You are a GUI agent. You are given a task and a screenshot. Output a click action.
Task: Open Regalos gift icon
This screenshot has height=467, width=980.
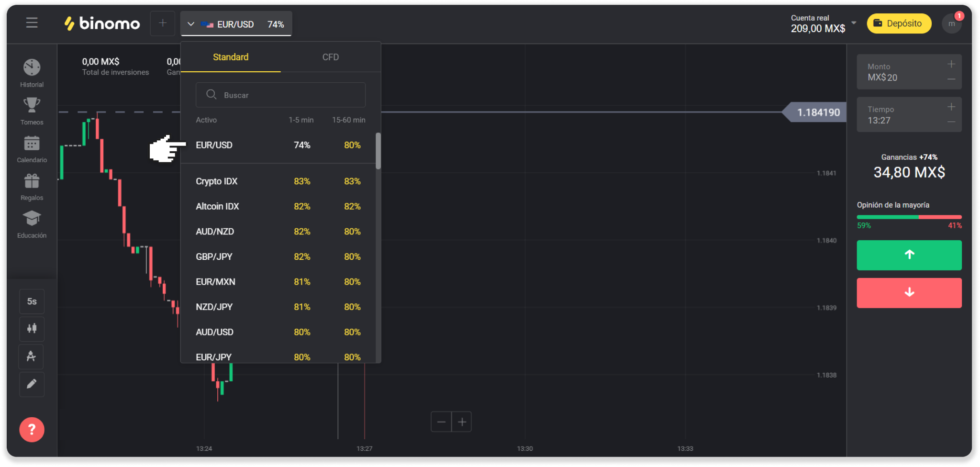coord(32,181)
